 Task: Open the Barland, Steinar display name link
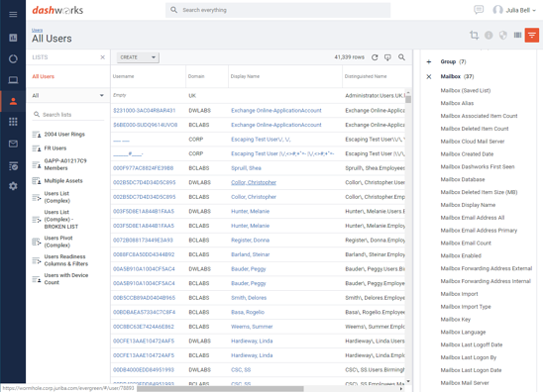coord(250,254)
